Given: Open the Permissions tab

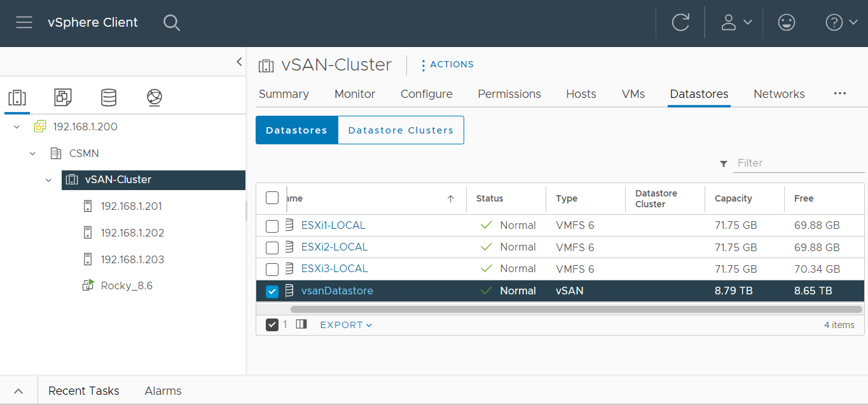Looking at the screenshot, I should coord(509,94).
